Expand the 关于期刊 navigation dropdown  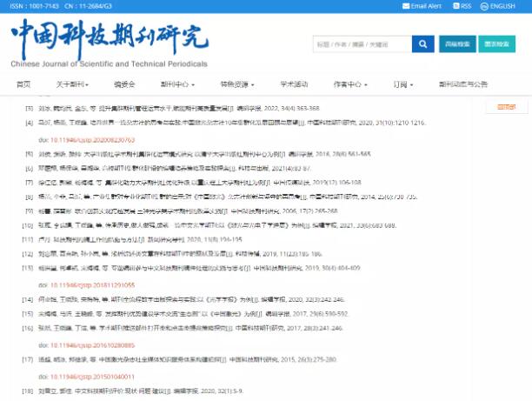click(72, 84)
